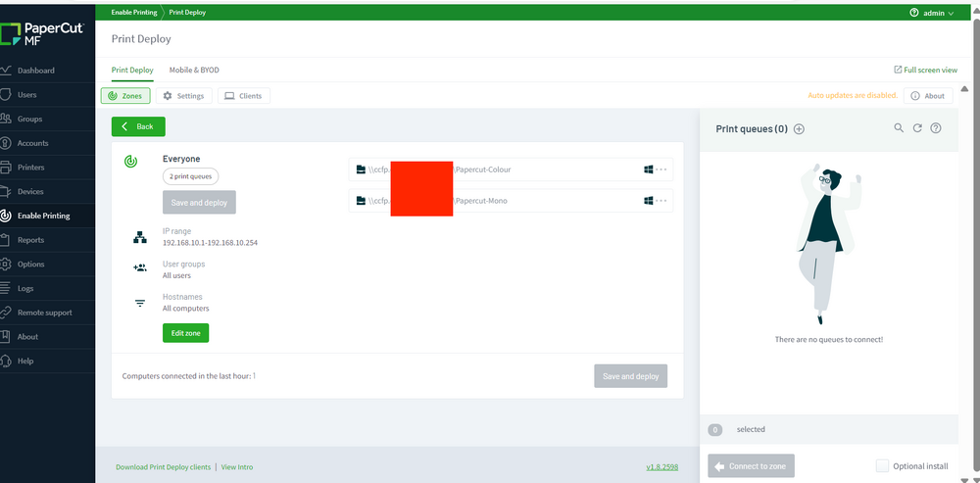Open search in Print queues panel
980x483 pixels.
(x=899, y=128)
